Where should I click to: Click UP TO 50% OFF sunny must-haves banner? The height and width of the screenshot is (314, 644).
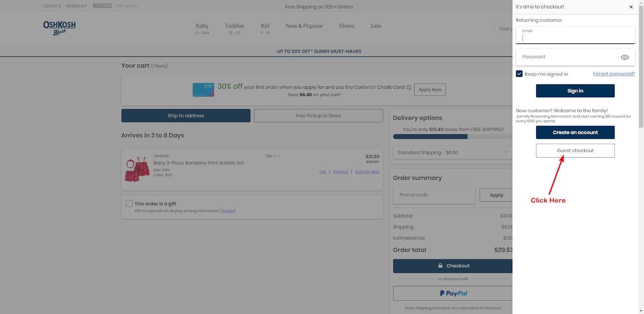pyautogui.click(x=319, y=51)
